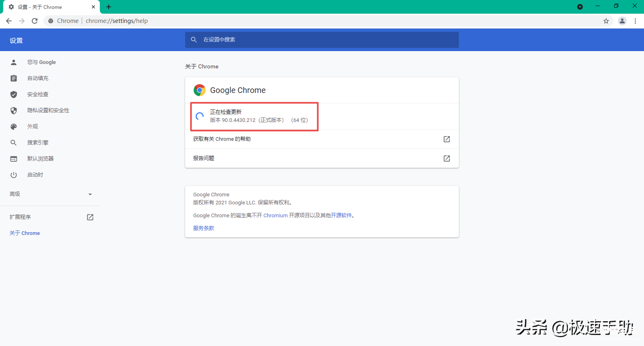Click the 启动时 power icon
This screenshot has height=346, width=644.
coord(14,175)
